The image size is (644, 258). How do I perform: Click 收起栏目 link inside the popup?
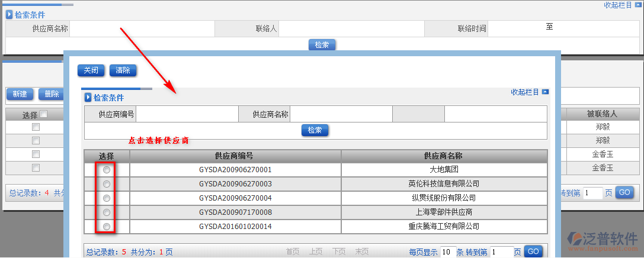pos(525,92)
